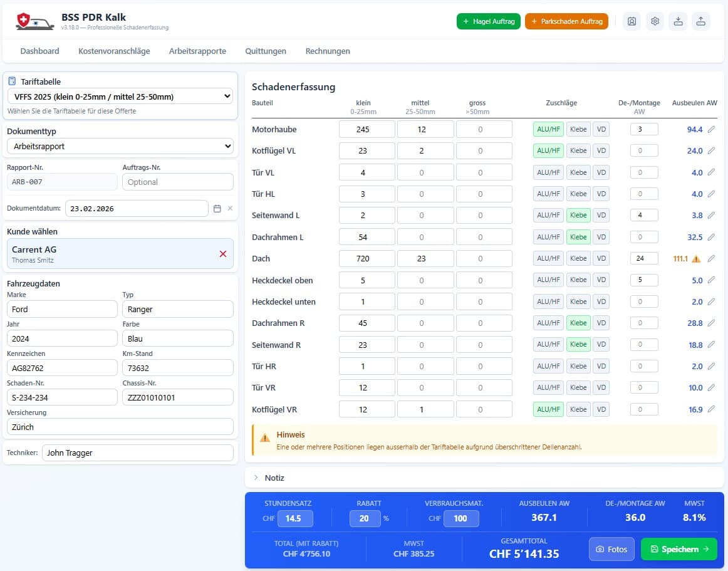Enable VD surcharge for Tür VR

coord(601,388)
